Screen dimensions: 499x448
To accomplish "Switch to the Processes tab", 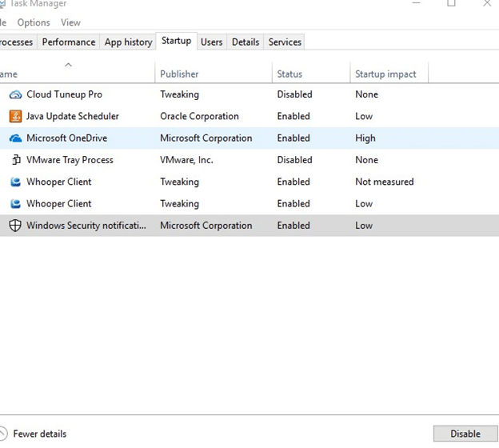I will [x=17, y=42].
